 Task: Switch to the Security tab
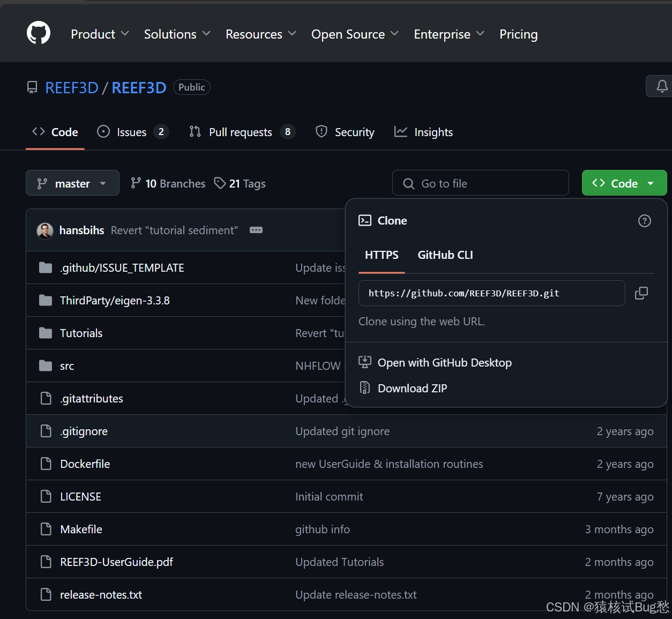click(345, 132)
